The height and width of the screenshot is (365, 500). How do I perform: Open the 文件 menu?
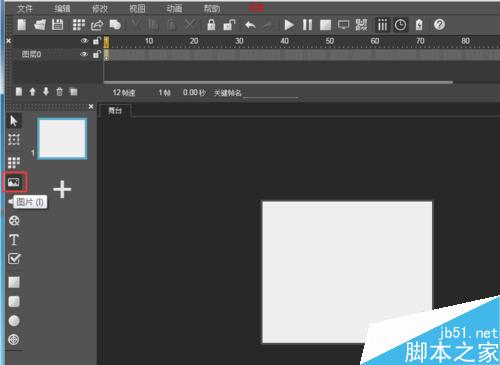[25, 9]
